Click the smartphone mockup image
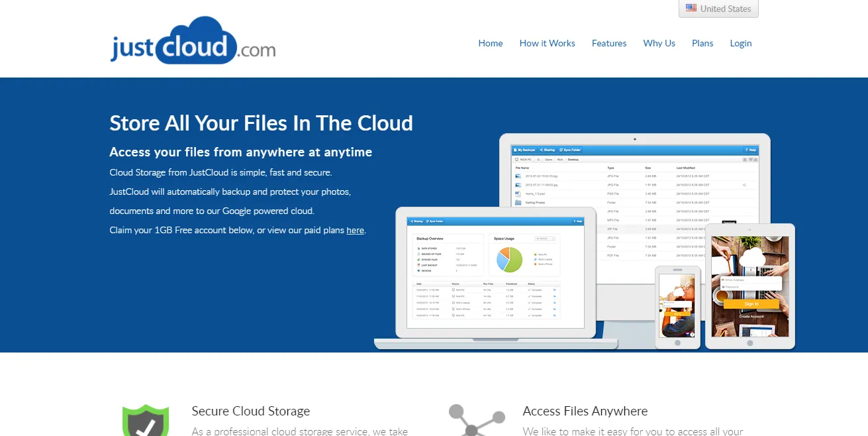The width and height of the screenshot is (868, 436). pyautogui.click(x=678, y=307)
